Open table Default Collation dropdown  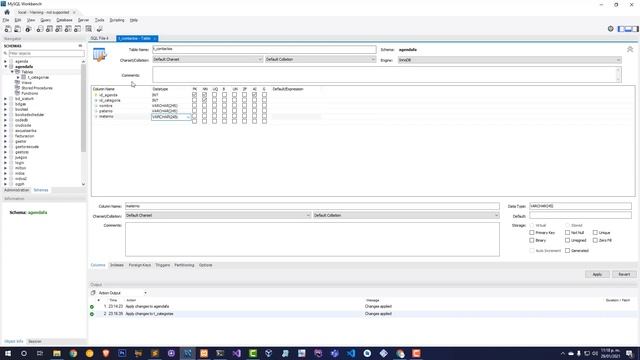[320, 60]
